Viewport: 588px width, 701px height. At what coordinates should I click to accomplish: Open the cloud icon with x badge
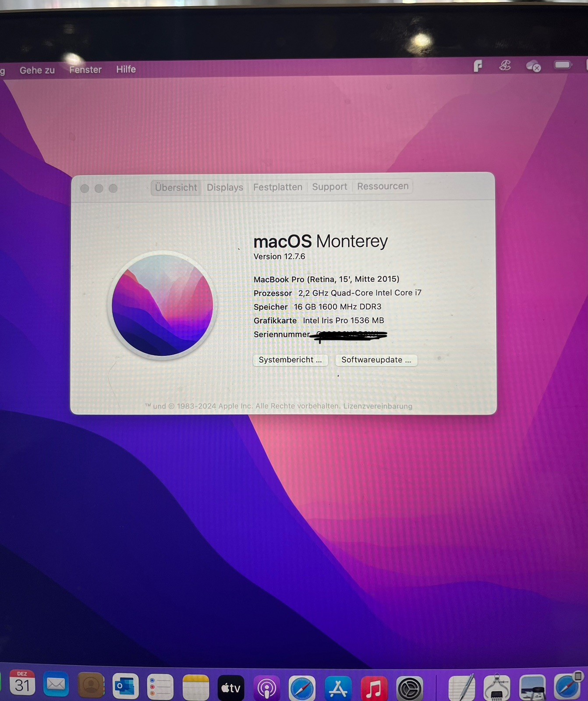(x=533, y=66)
